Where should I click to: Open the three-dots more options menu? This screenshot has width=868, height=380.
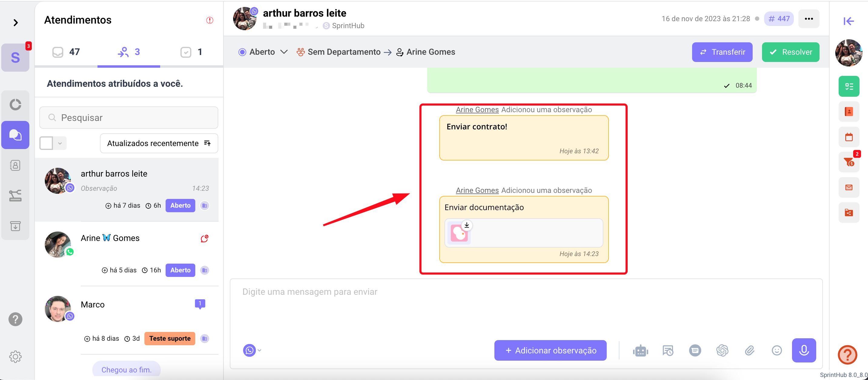pyautogui.click(x=808, y=18)
